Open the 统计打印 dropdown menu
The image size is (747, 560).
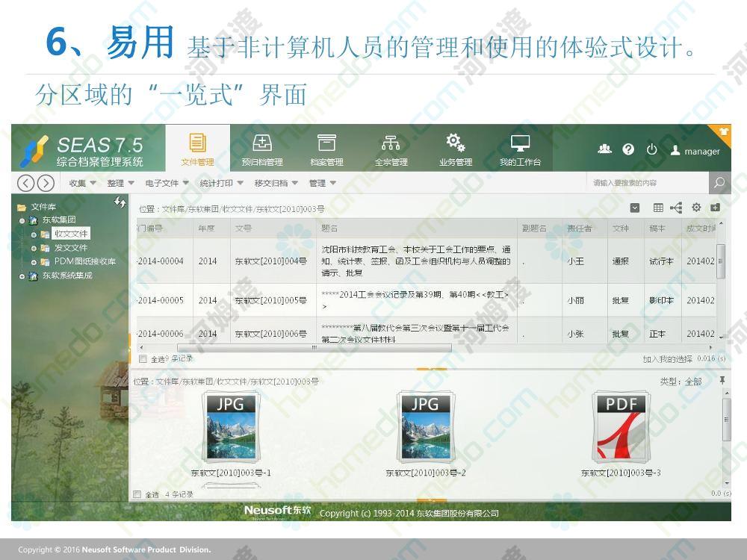[x=222, y=183]
